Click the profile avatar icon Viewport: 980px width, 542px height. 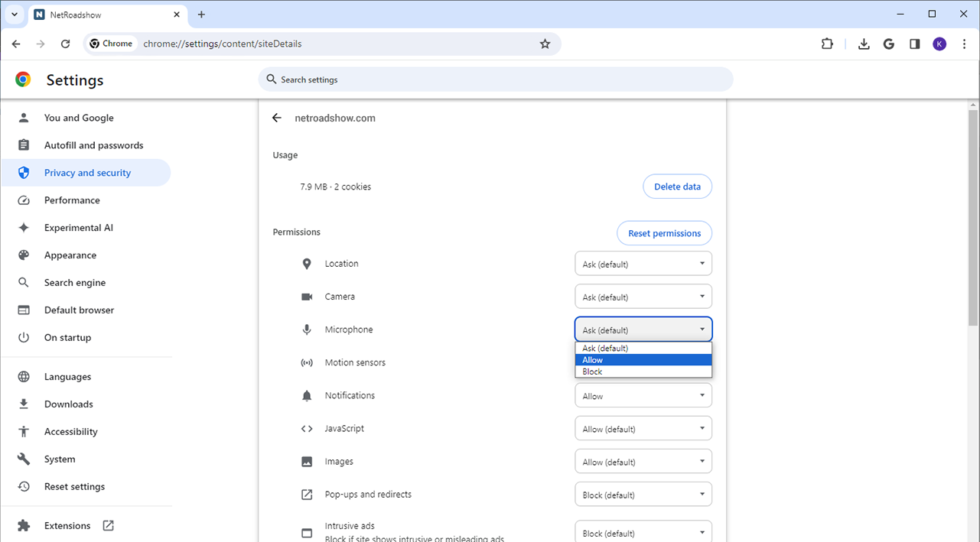(x=939, y=44)
